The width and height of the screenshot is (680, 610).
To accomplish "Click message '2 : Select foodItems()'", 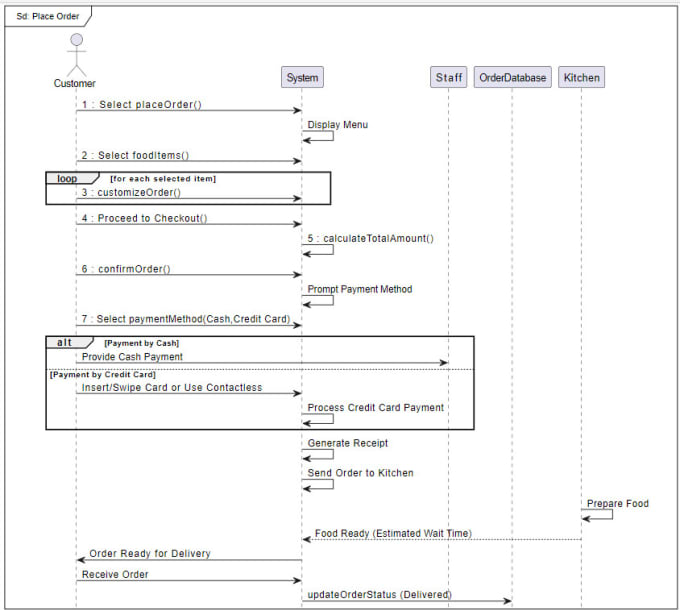I will click(135, 155).
